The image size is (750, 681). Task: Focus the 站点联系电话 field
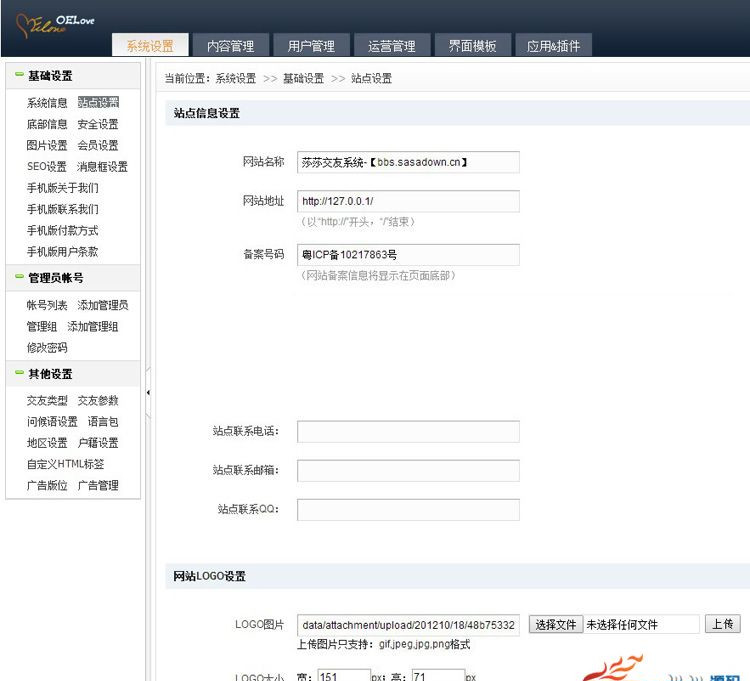coord(408,432)
